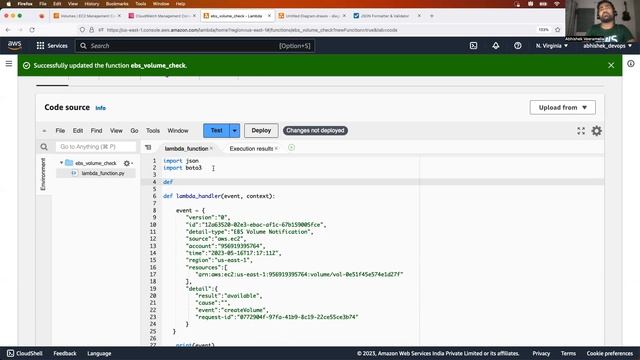Open the Services grid menu
This screenshot has width=640, height=360.
(52, 46)
